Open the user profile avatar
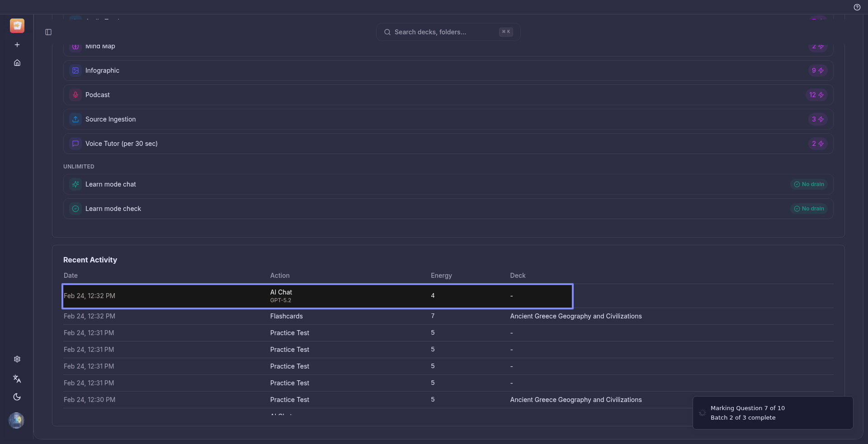 [x=16, y=421]
